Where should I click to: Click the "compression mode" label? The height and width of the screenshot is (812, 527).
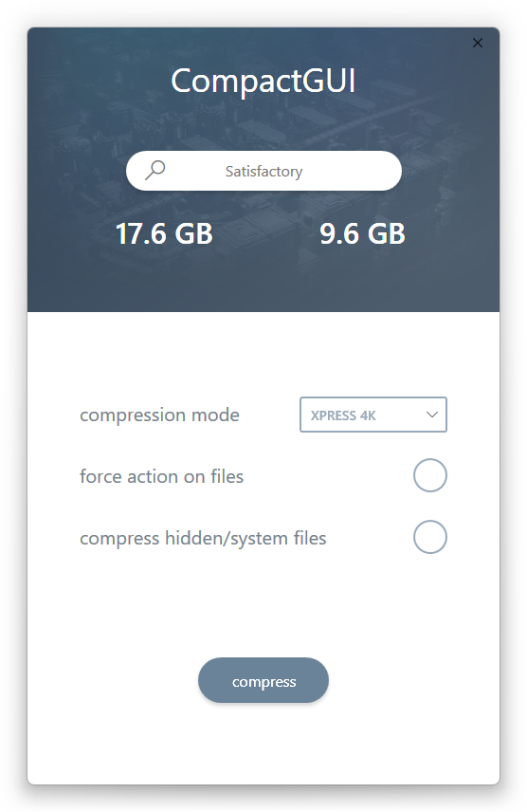point(159,415)
